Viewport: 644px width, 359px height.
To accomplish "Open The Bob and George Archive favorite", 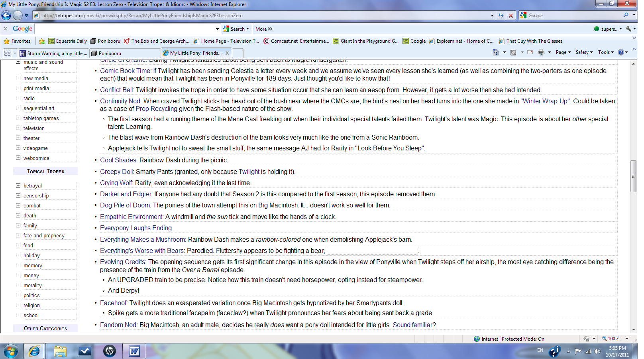I will pos(157,41).
